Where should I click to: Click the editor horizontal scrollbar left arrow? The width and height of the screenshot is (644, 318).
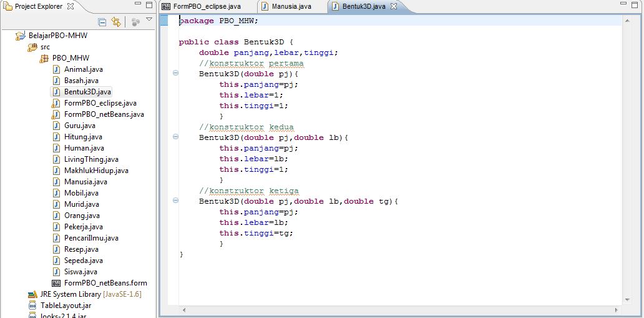coord(183,310)
